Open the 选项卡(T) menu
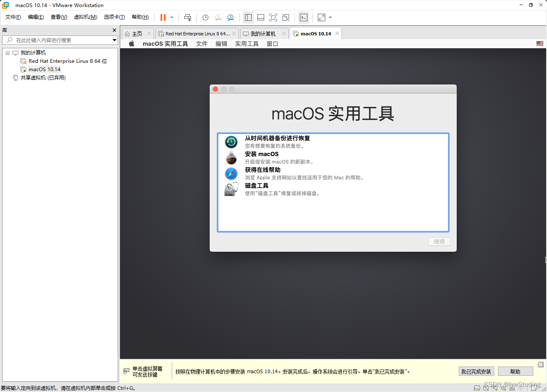Image resolution: width=547 pixels, height=392 pixels. point(114,17)
